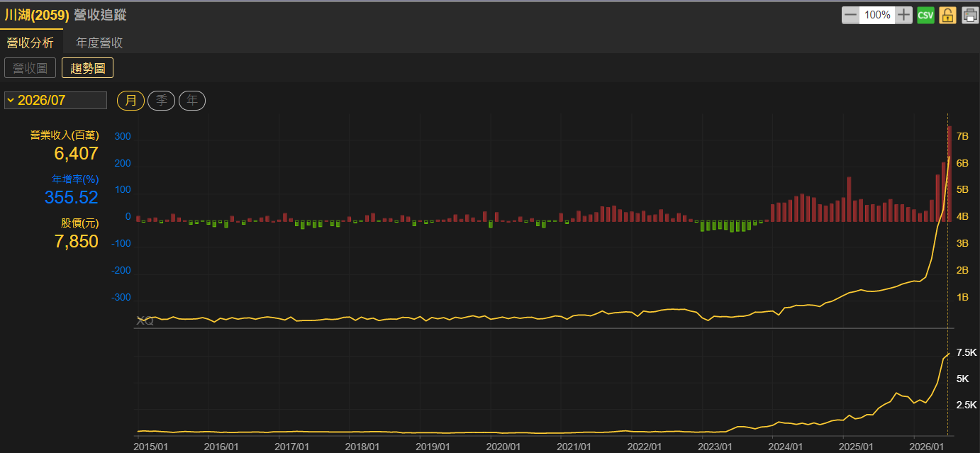Screen dimensions: 980x453
Task: Click the 7.5K price axis label
Action: (967, 352)
